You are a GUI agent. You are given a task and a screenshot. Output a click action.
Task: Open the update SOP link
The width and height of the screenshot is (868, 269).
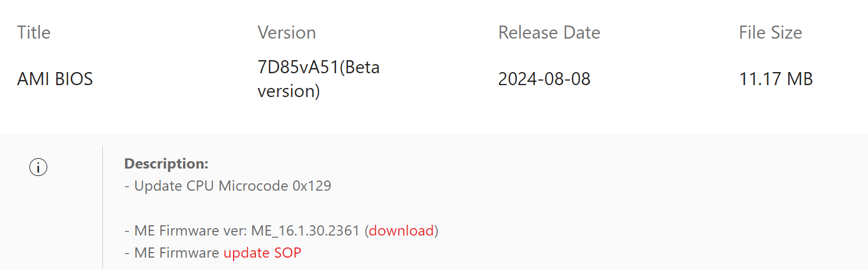tap(262, 253)
